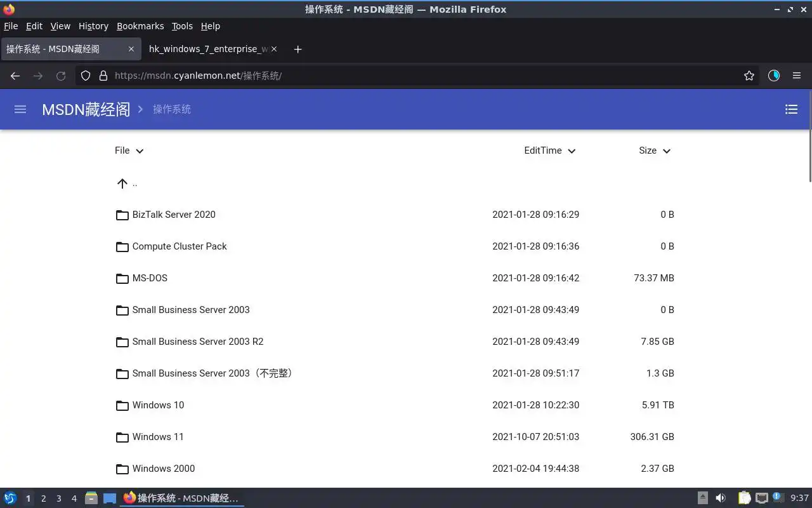Click the clipboard icon in the system tray
The image size is (812, 508).
(x=744, y=498)
